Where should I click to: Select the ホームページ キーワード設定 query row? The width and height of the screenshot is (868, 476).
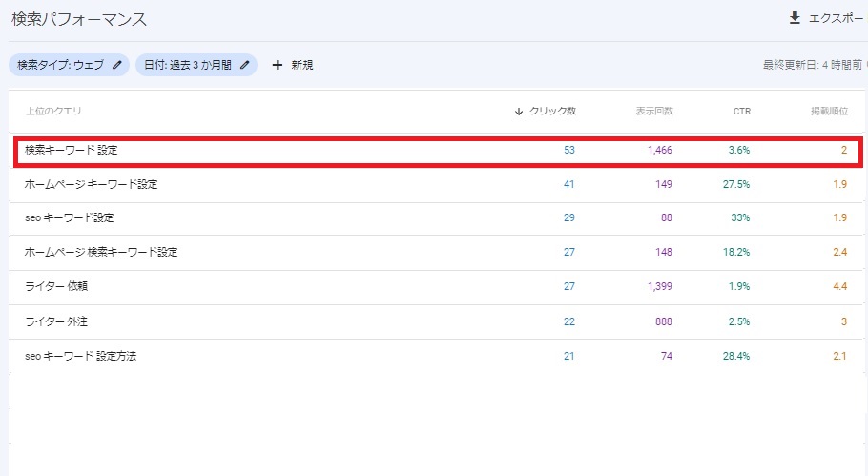tap(436, 184)
